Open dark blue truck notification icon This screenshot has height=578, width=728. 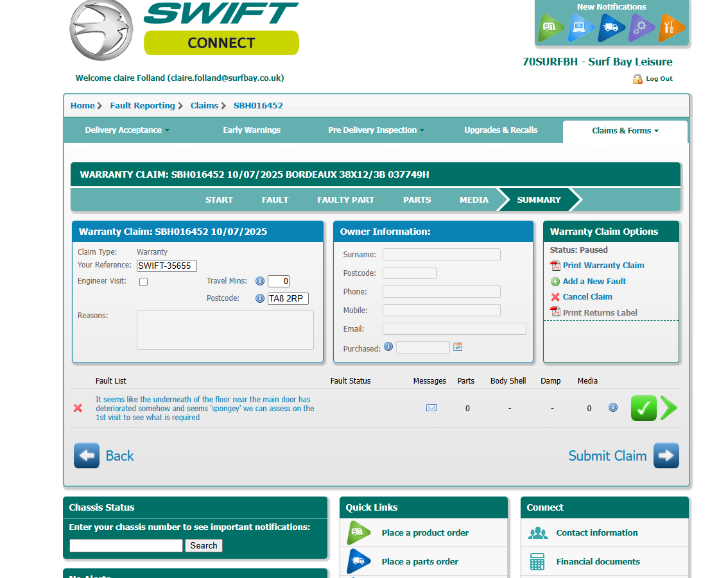(x=611, y=28)
